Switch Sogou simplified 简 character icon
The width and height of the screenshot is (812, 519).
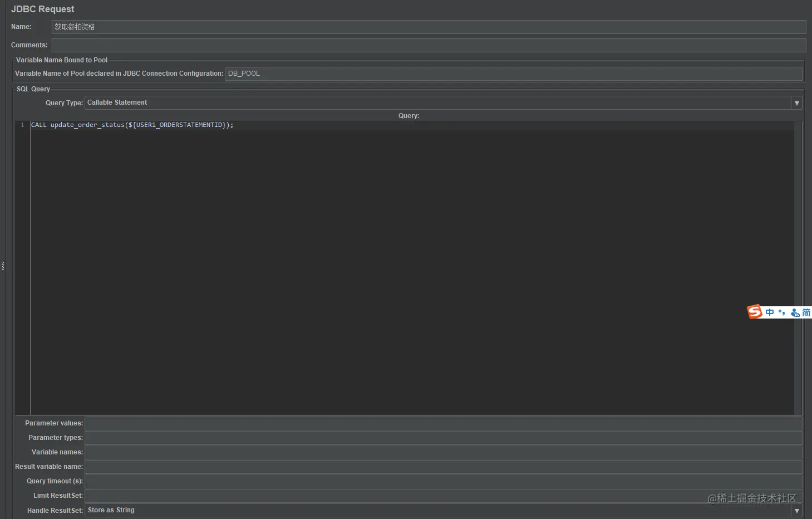pyautogui.click(x=806, y=312)
